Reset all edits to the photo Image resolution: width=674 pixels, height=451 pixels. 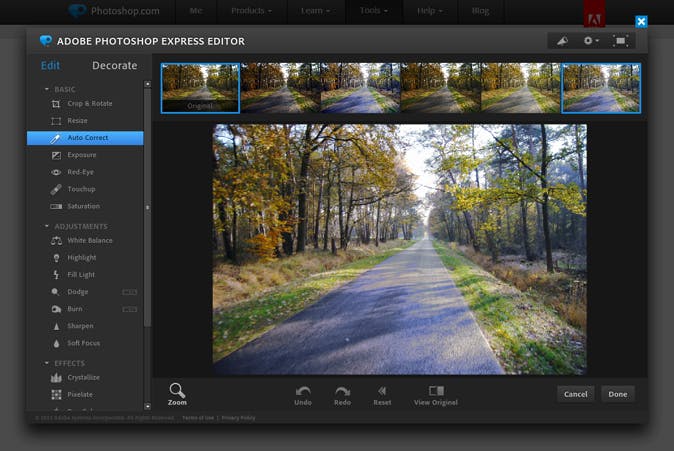[382, 396]
